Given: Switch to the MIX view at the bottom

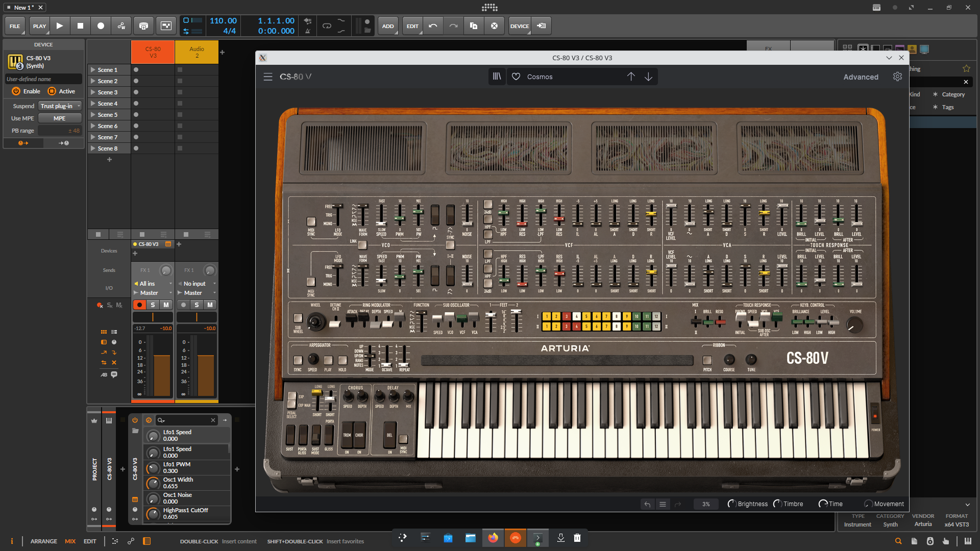Looking at the screenshot, I should (x=70, y=541).
